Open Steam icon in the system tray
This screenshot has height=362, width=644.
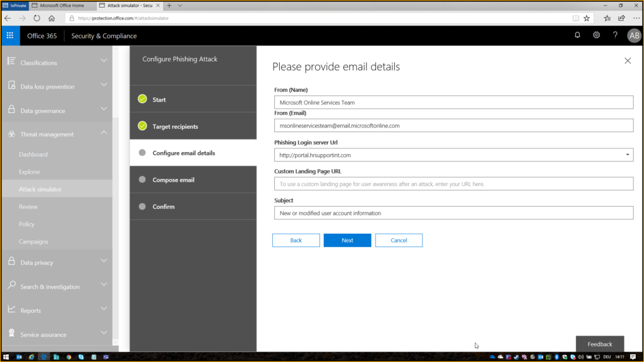click(x=516, y=357)
